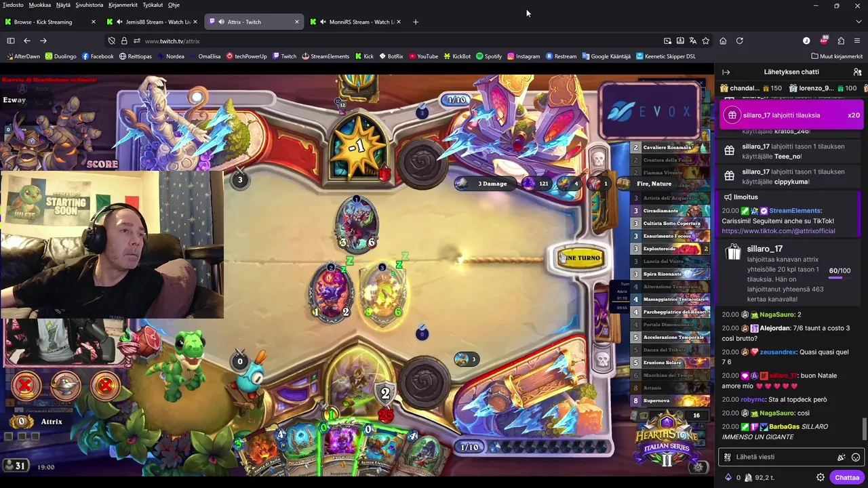
Task: Click the Chattaa send button
Action: pyautogui.click(x=847, y=477)
